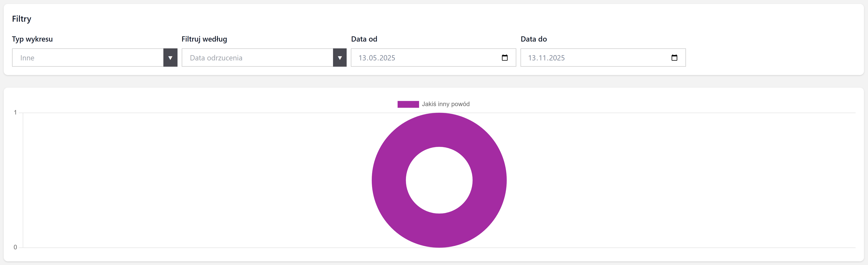Select the month 11 in Data do field

coord(542,58)
